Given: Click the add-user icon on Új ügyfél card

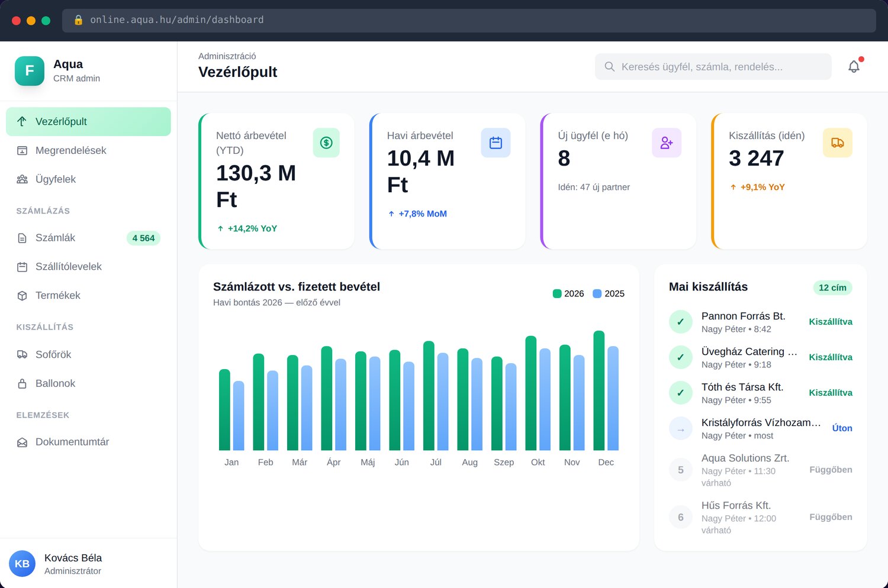Looking at the screenshot, I should [667, 143].
